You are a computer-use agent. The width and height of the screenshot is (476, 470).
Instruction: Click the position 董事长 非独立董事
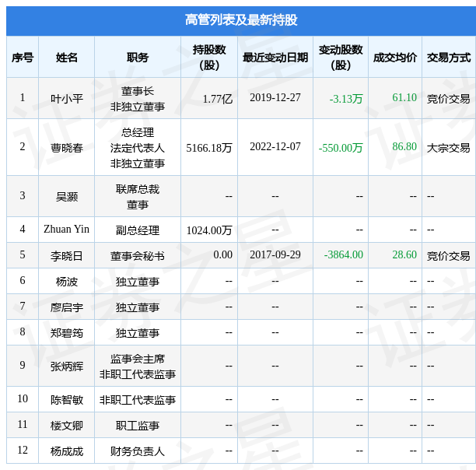[x=138, y=99]
